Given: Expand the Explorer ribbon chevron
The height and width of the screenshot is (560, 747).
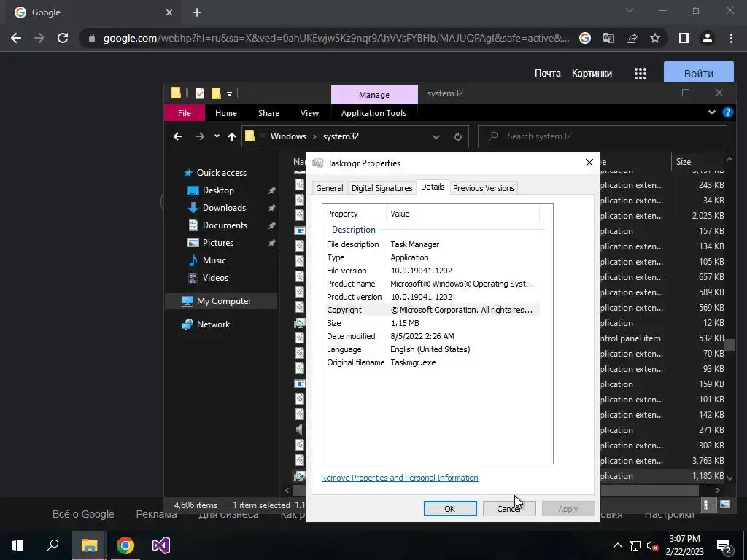Looking at the screenshot, I should pos(712,113).
